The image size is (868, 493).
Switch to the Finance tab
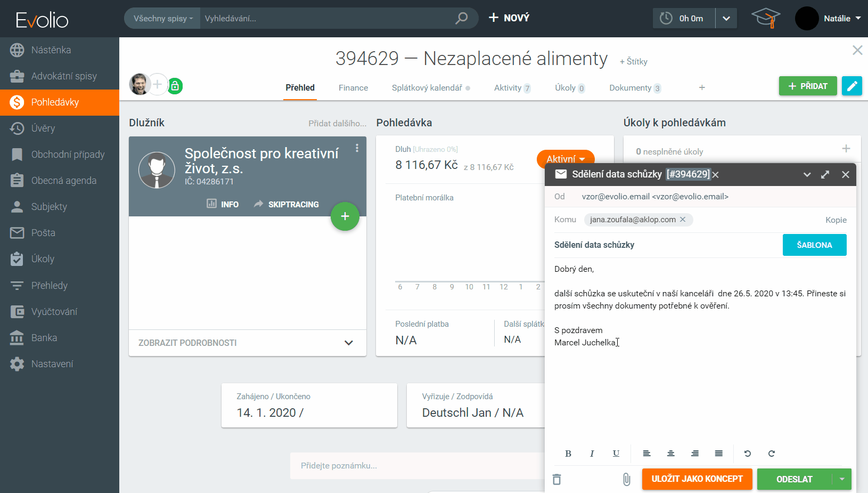pos(353,88)
